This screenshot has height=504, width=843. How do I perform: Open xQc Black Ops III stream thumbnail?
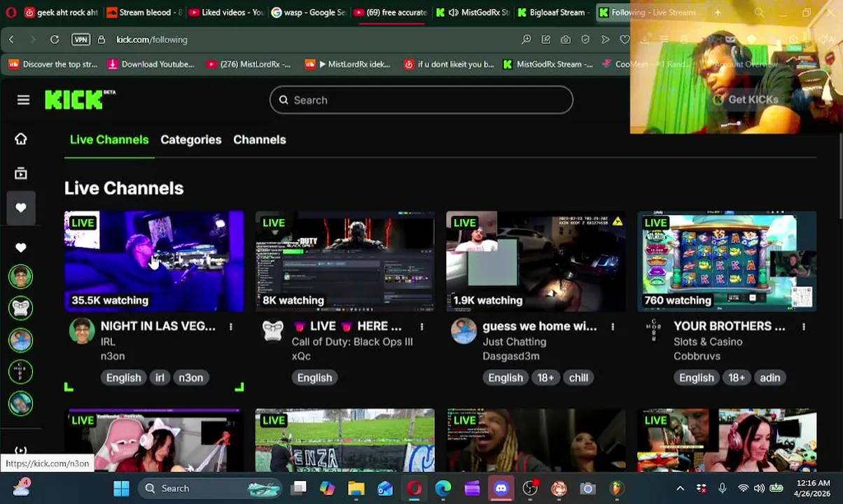click(x=344, y=261)
